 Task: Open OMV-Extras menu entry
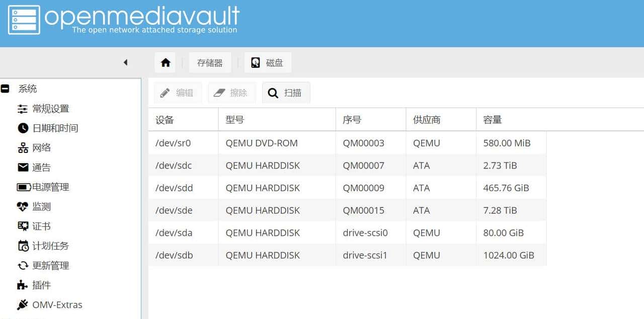pyautogui.click(x=57, y=305)
